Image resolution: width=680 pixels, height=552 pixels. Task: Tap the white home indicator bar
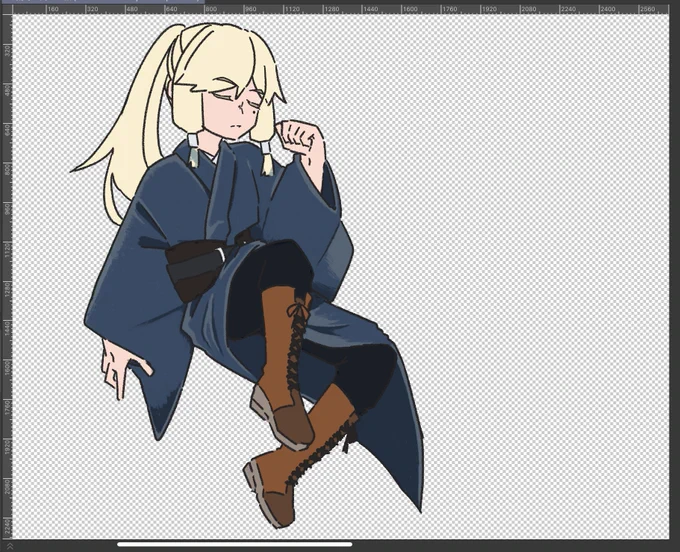[x=235, y=545]
